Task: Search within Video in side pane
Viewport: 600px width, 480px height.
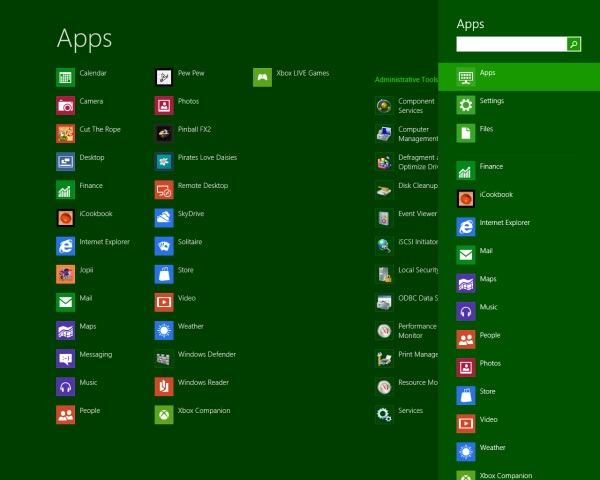Action: (519, 424)
